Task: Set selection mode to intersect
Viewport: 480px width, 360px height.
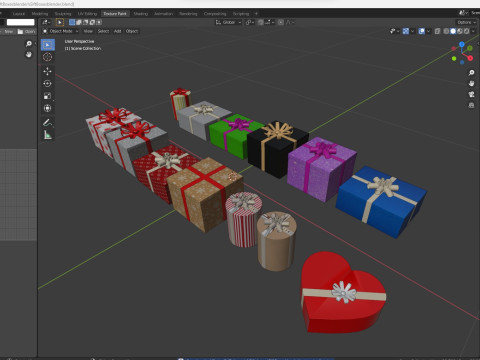Action: click(99, 22)
